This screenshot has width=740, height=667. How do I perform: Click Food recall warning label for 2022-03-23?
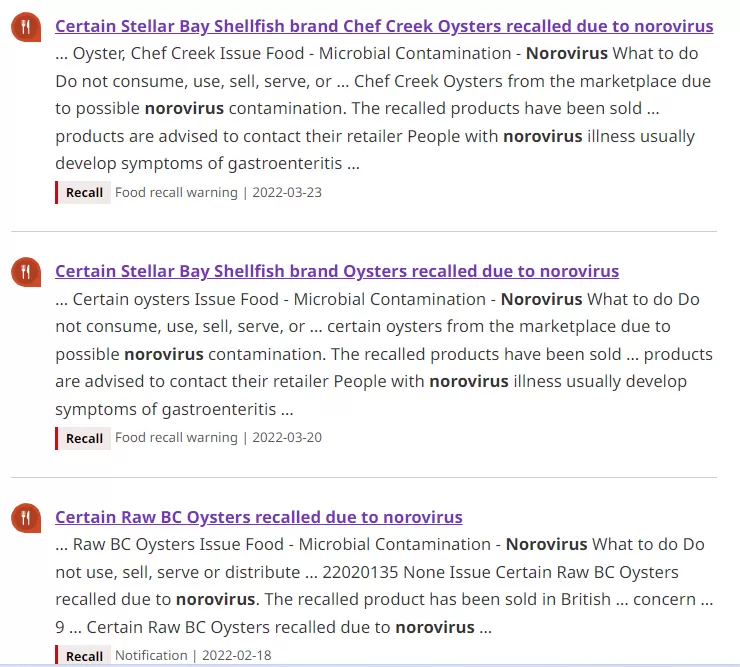click(177, 193)
